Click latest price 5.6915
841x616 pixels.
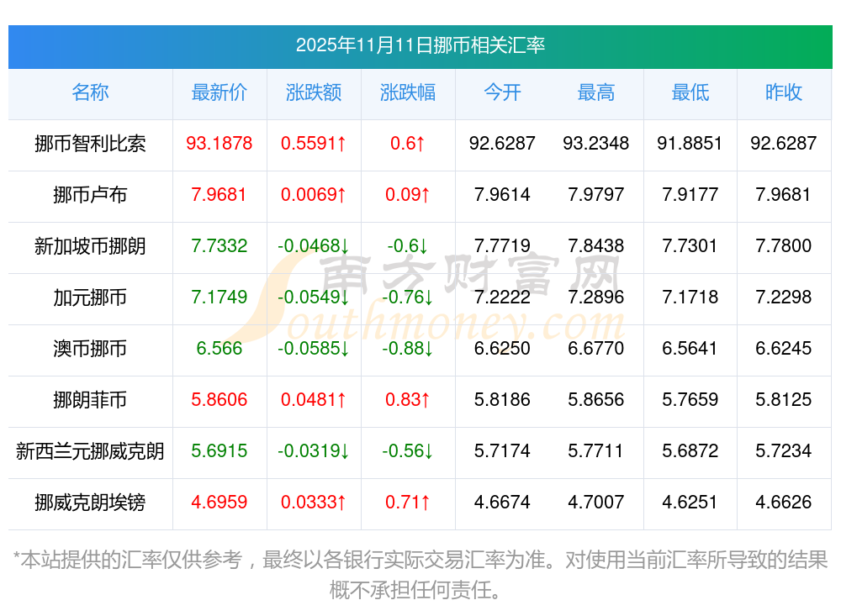pyautogui.click(x=220, y=451)
